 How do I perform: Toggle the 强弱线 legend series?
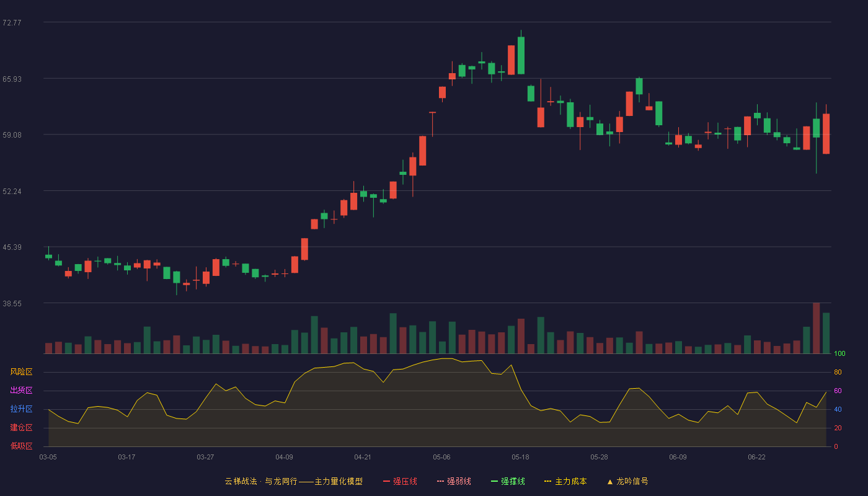(x=454, y=481)
